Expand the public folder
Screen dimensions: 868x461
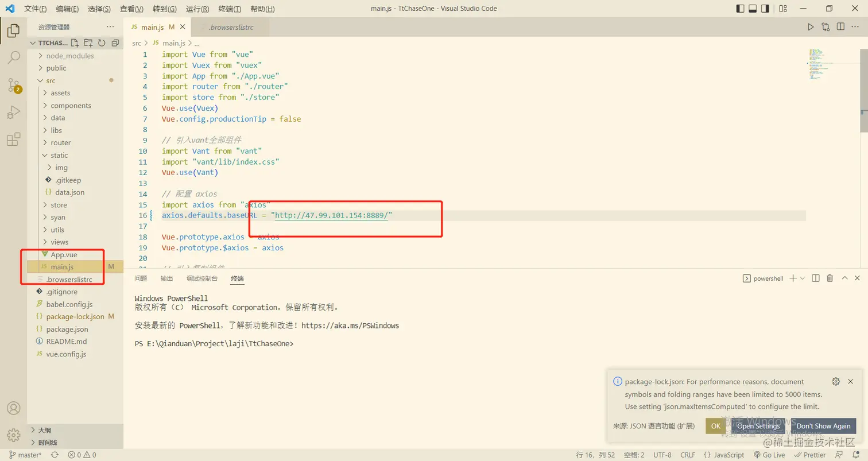(x=75, y=68)
